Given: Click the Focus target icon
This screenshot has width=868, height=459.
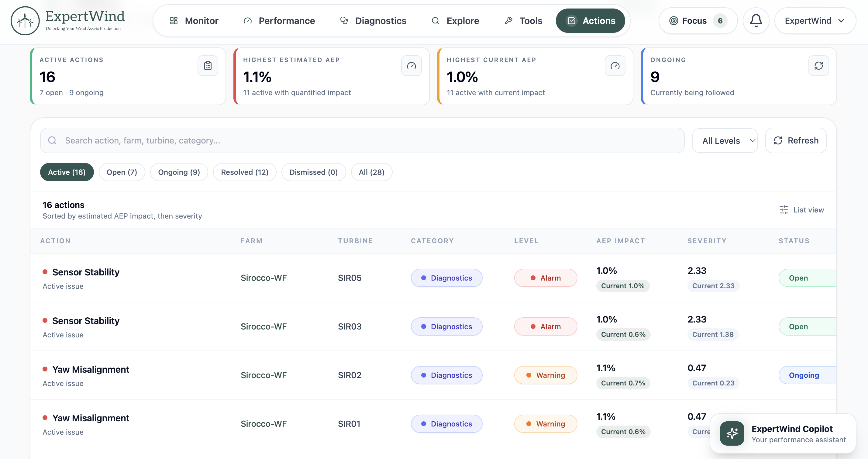Looking at the screenshot, I should click(x=673, y=21).
